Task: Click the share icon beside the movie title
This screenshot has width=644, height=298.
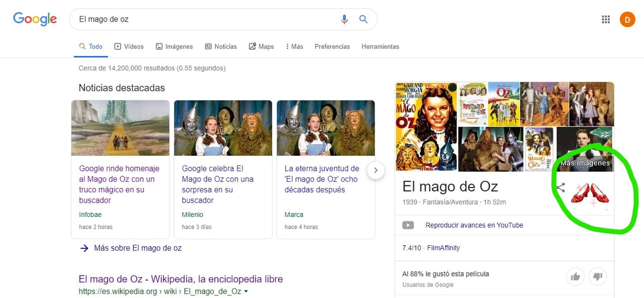Action: pos(560,188)
